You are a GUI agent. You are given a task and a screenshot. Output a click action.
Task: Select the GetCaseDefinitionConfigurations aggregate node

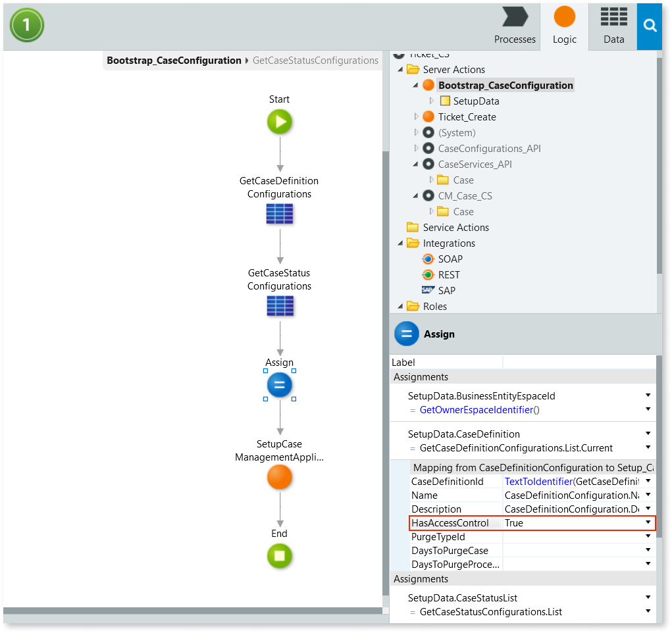tap(280, 213)
